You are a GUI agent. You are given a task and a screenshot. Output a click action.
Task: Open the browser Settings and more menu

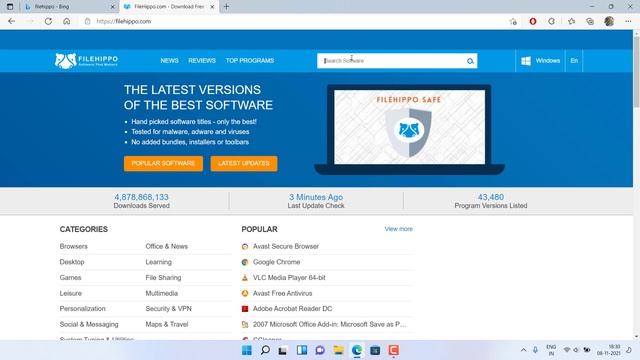(x=628, y=21)
